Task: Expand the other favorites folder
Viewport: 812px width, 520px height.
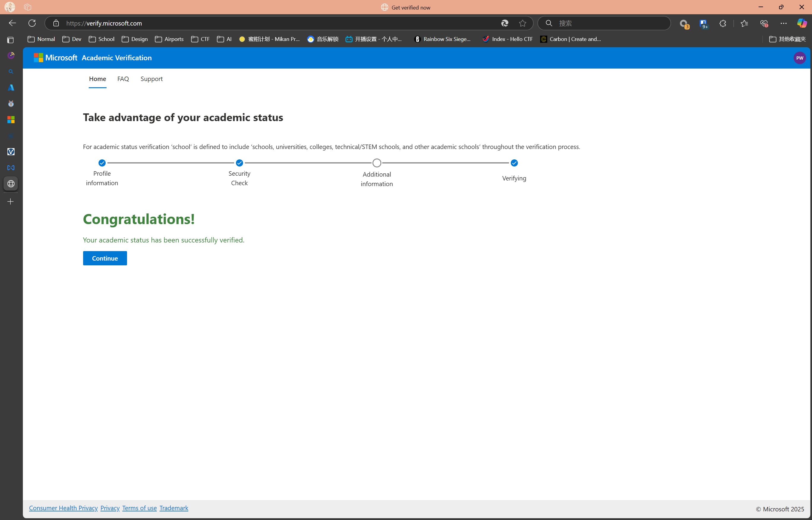Action: click(x=787, y=39)
